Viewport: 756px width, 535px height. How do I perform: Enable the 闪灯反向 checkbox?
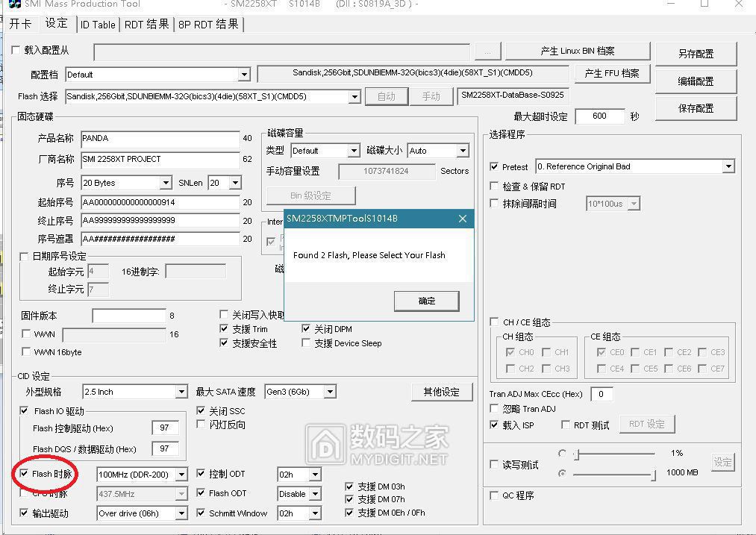click(201, 424)
